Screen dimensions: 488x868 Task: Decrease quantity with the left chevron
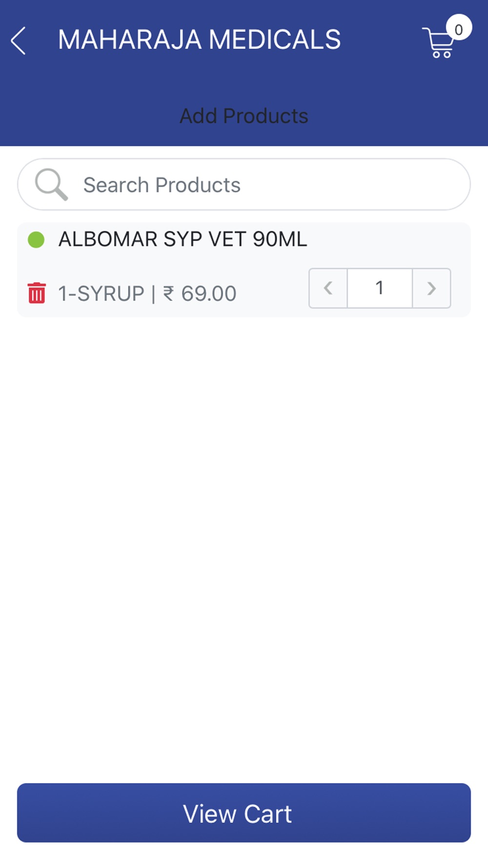point(328,288)
